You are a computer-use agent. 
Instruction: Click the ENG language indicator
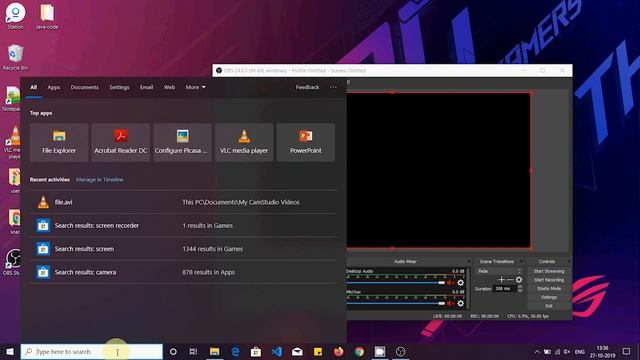pos(580,352)
